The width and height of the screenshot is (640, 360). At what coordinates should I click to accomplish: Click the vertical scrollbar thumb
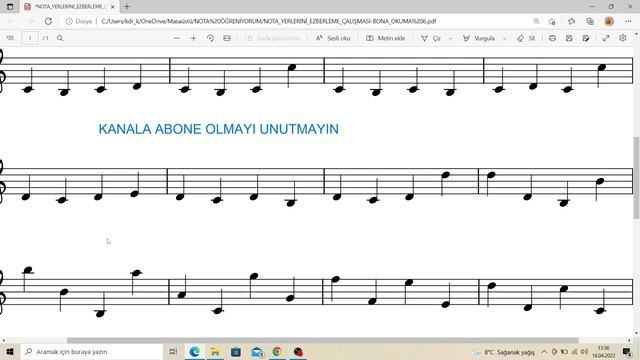coord(636,178)
